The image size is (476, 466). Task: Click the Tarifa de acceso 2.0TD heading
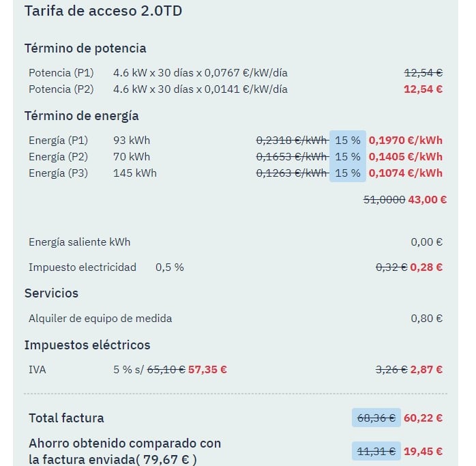click(103, 11)
